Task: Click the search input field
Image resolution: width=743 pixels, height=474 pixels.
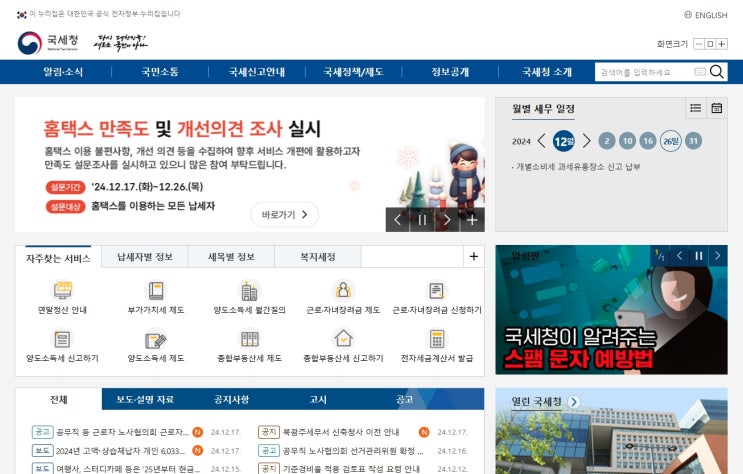Action: tap(644, 72)
